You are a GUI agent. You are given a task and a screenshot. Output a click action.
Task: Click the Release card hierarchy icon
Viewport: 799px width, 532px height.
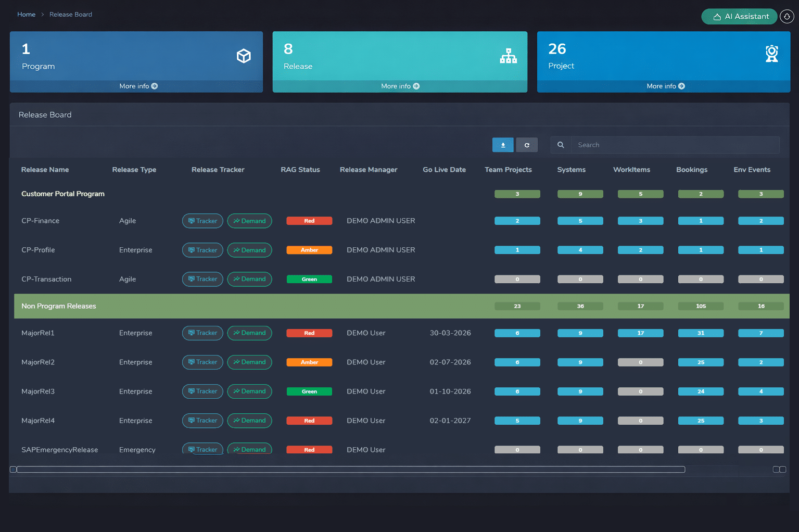click(x=508, y=56)
